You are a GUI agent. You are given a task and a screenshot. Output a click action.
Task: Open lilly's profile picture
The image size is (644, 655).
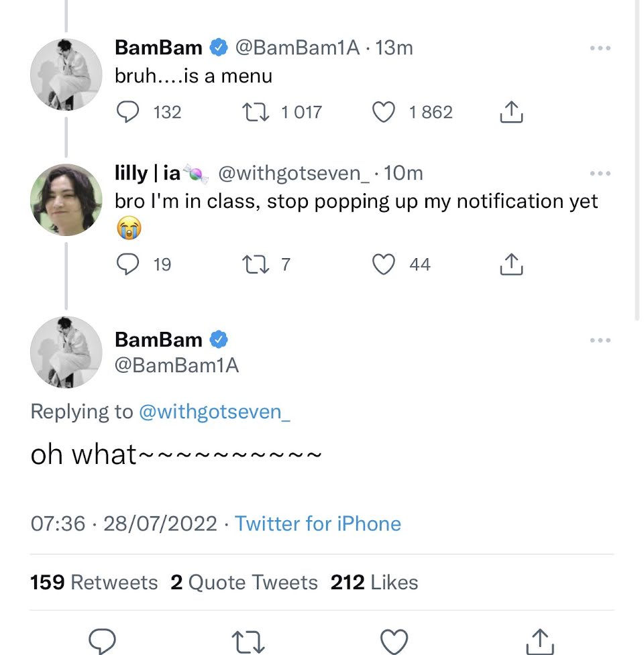(x=66, y=200)
